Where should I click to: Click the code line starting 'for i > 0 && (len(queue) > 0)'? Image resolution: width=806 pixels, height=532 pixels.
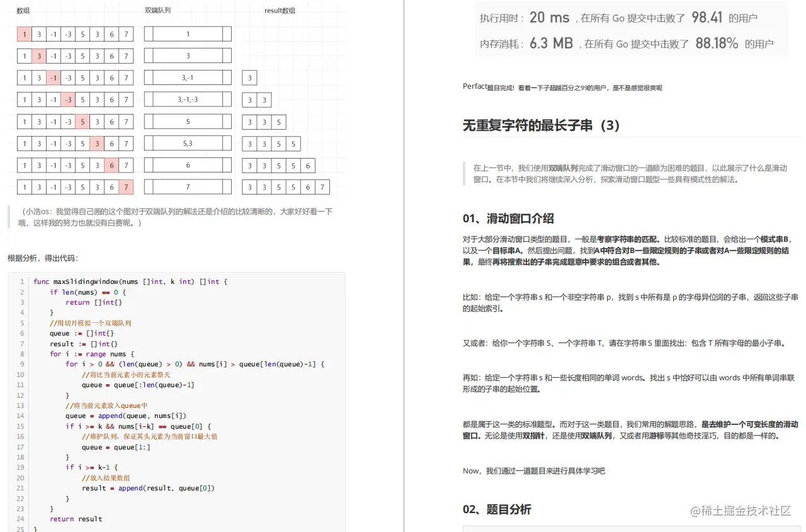(x=195, y=364)
